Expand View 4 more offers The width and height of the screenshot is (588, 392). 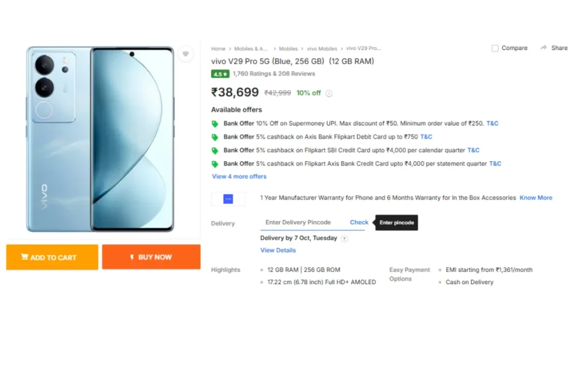(239, 177)
